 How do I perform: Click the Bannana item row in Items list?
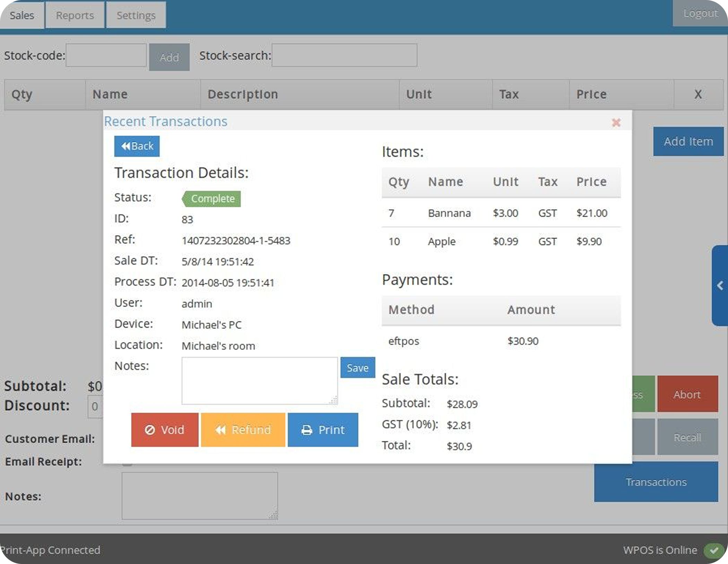(x=450, y=213)
